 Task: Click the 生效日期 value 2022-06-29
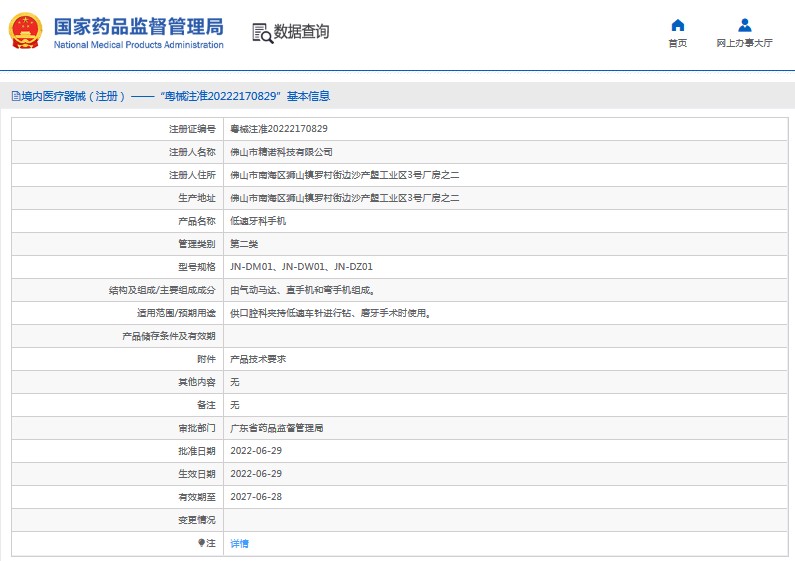click(256, 474)
